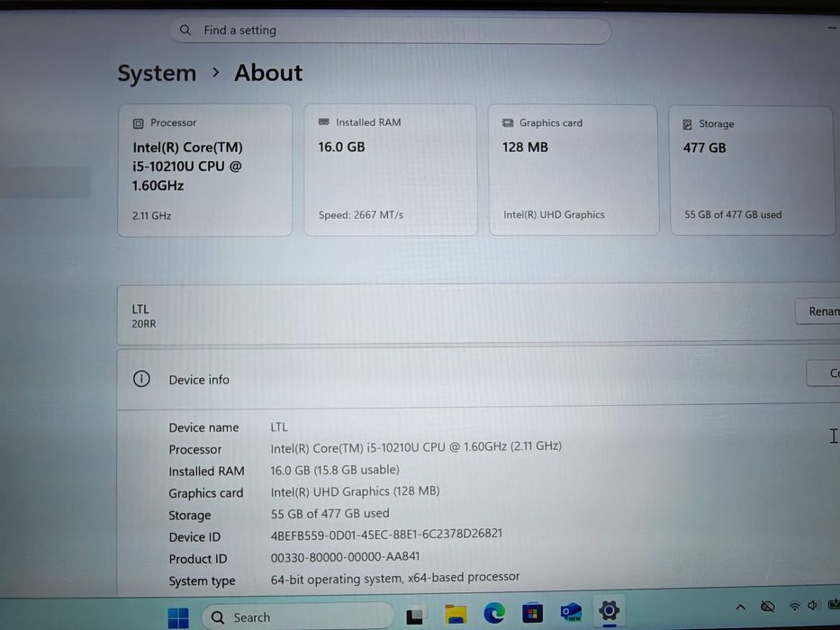Open the Installed RAM spec card
Image resolution: width=840 pixels, height=630 pixels.
pos(391,170)
